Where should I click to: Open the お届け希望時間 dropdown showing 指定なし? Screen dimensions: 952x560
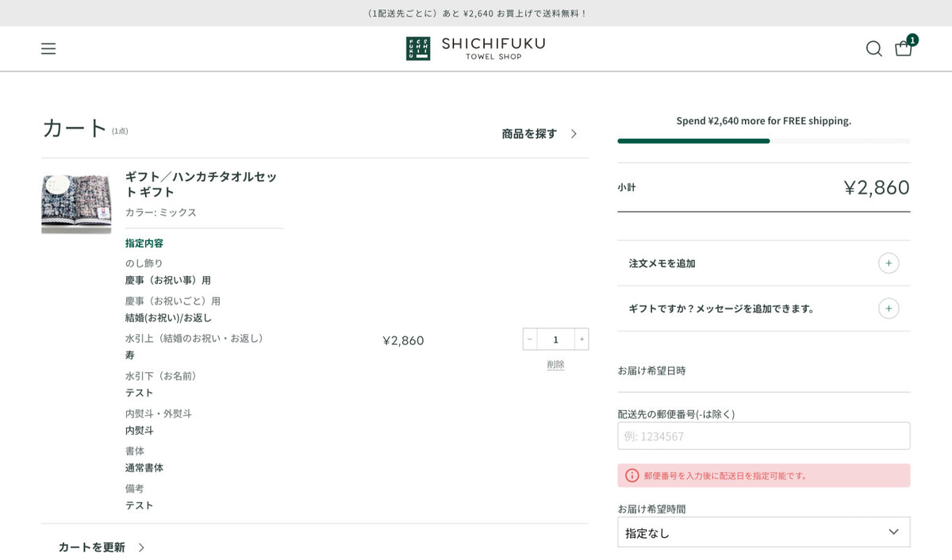tap(763, 532)
